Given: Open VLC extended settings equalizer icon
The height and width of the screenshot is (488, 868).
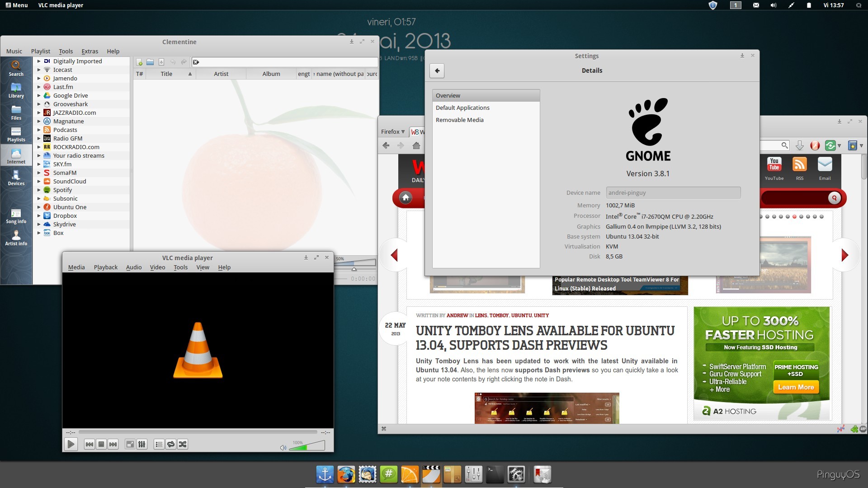Looking at the screenshot, I should click(142, 444).
